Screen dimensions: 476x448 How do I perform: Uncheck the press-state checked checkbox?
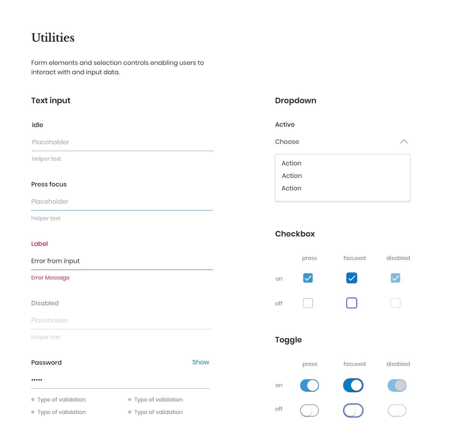click(308, 278)
